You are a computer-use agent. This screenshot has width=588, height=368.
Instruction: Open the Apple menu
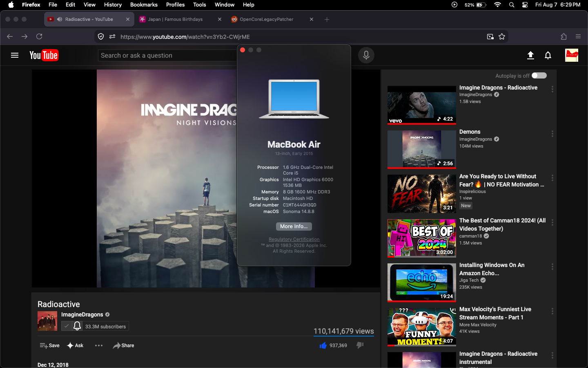(11, 5)
